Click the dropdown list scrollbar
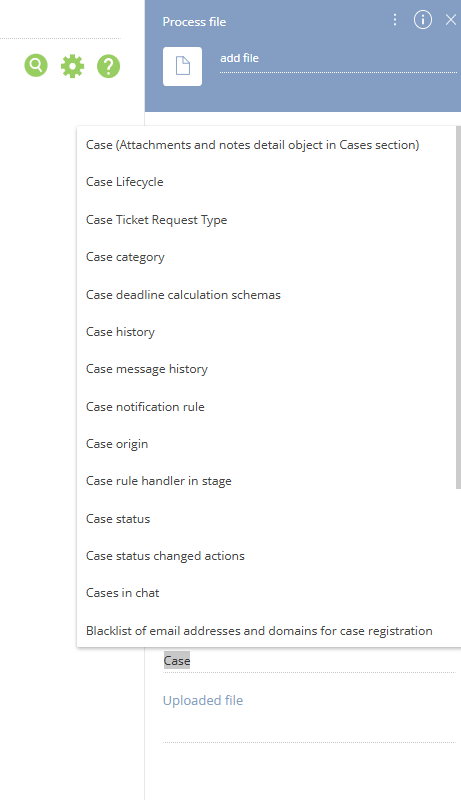The width and height of the screenshot is (461, 800). click(458, 308)
